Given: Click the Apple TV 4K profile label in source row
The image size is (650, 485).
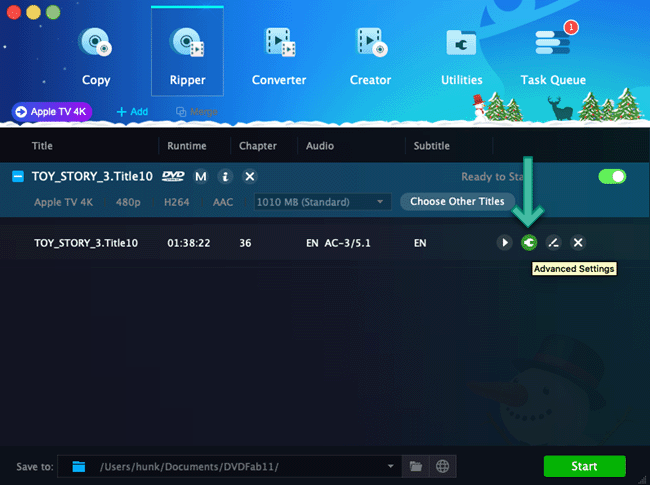Looking at the screenshot, I should coord(63,202).
